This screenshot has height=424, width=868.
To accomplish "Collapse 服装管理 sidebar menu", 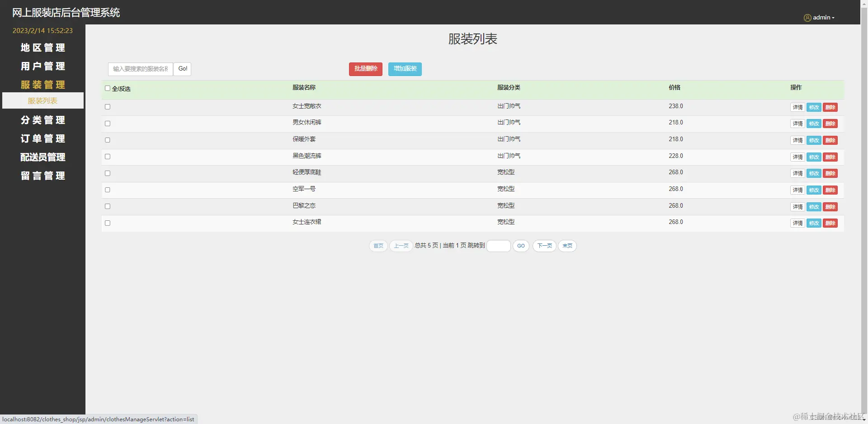I will tap(43, 85).
